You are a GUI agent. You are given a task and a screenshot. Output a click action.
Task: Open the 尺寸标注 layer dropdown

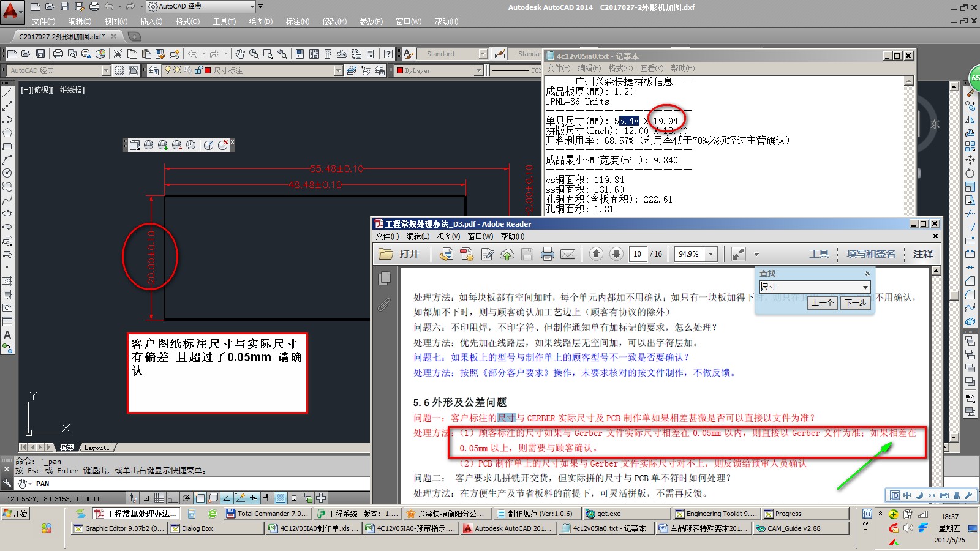[338, 70]
